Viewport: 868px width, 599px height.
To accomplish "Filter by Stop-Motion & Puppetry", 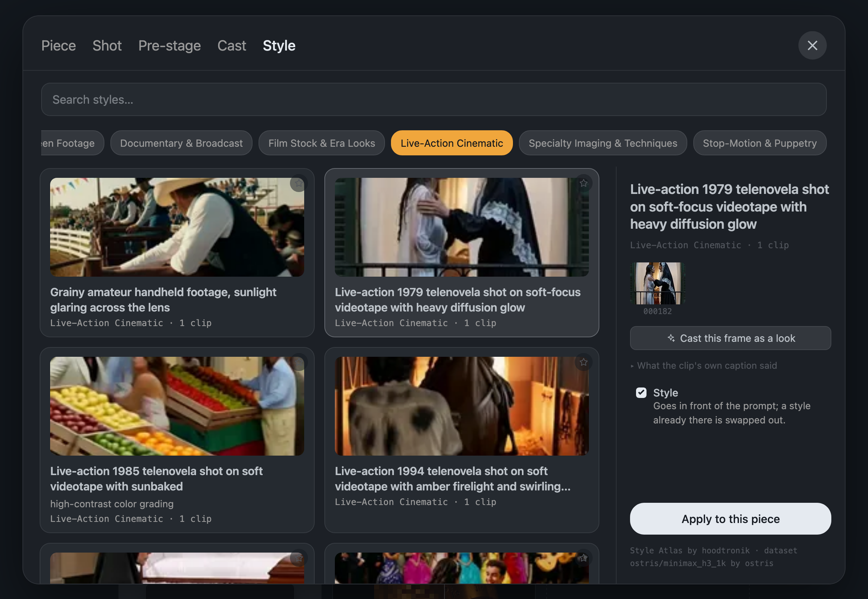I will 759,143.
